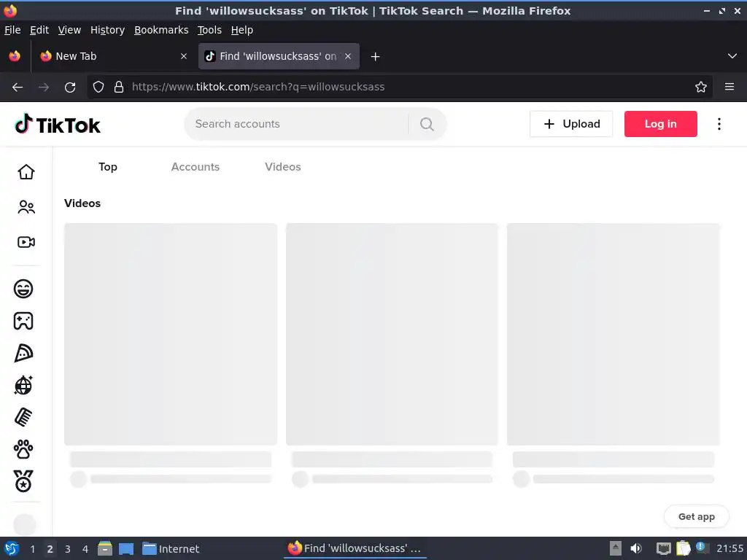Select the Comedy smiley face category icon

click(23, 289)
